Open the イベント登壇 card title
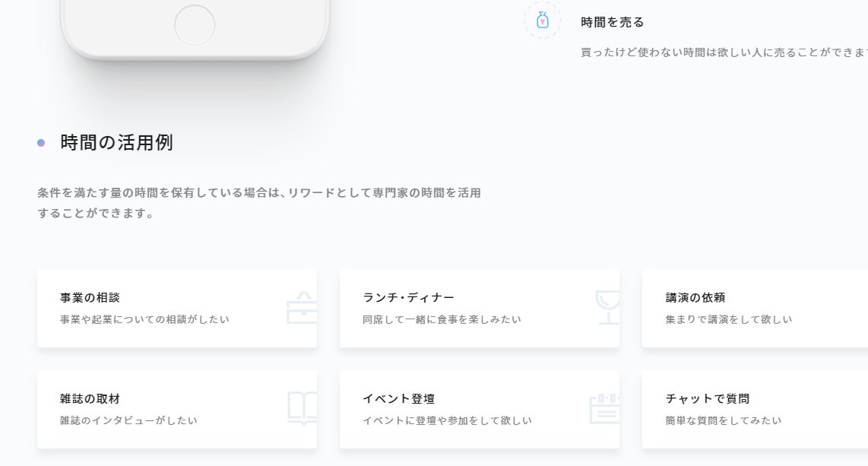868x466 pixels. click(398, 398)
